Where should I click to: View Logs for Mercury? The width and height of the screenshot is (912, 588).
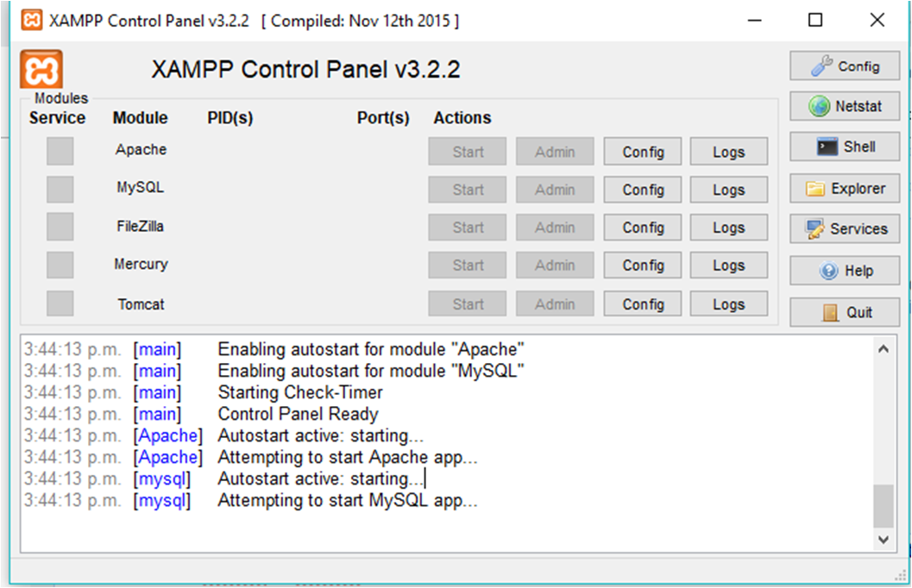click(729, 265)
